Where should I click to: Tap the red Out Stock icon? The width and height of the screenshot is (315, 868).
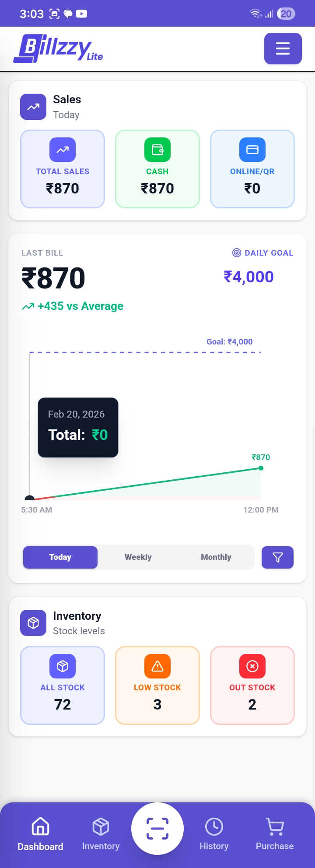pos(252,666)
